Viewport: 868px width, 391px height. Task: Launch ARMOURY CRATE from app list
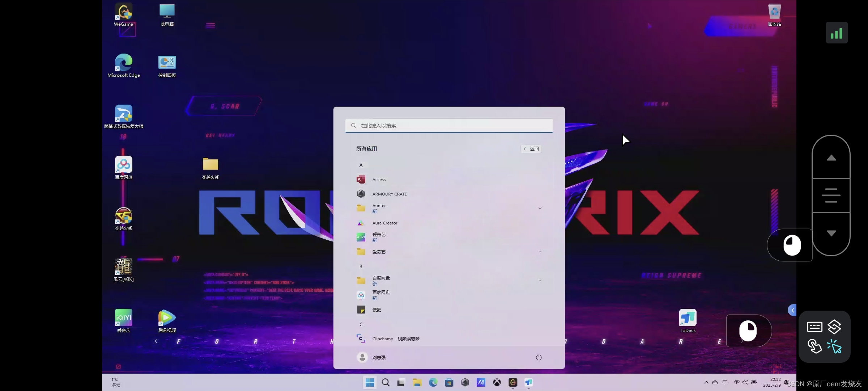tap(449, 194)
